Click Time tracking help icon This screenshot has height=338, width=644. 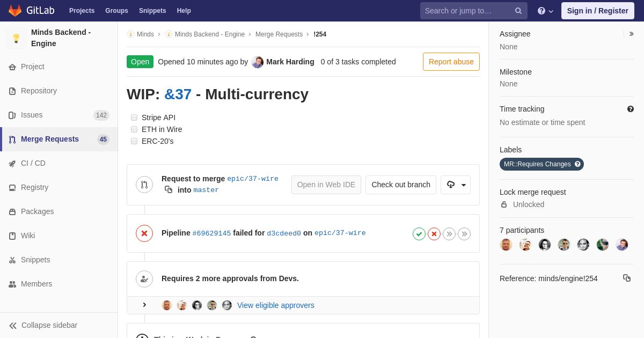(x=631, y=109)
